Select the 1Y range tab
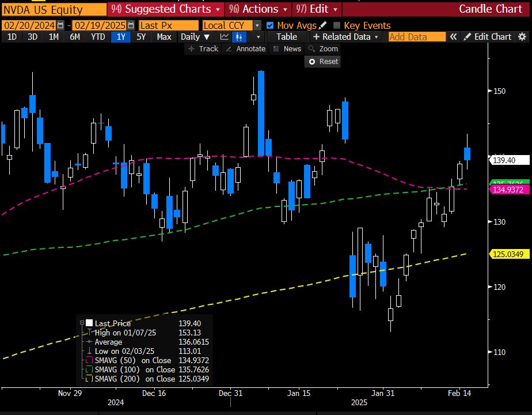The width and height of the screenshot is (532, 415). 121,37
